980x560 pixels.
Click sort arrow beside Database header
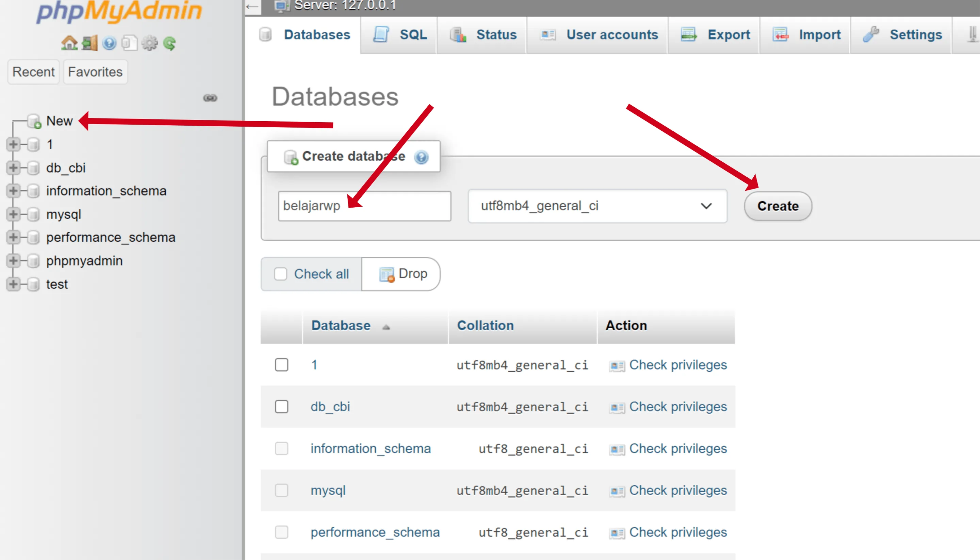tap(386, 327)
